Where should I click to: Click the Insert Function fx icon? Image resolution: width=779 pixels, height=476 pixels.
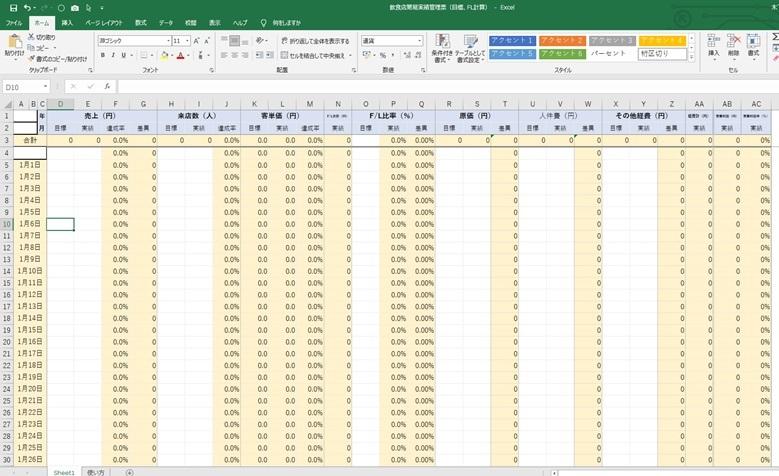pos(108,87)
